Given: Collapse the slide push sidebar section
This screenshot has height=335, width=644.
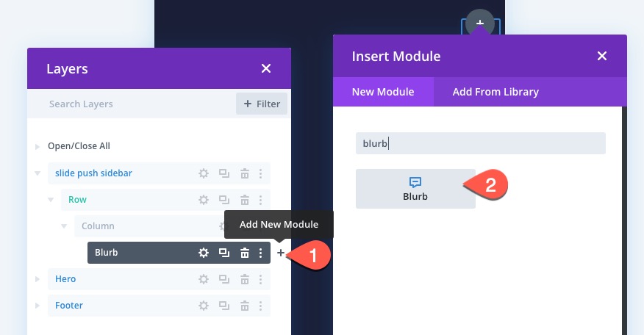Looking at the screenshot, I should 37,173.
